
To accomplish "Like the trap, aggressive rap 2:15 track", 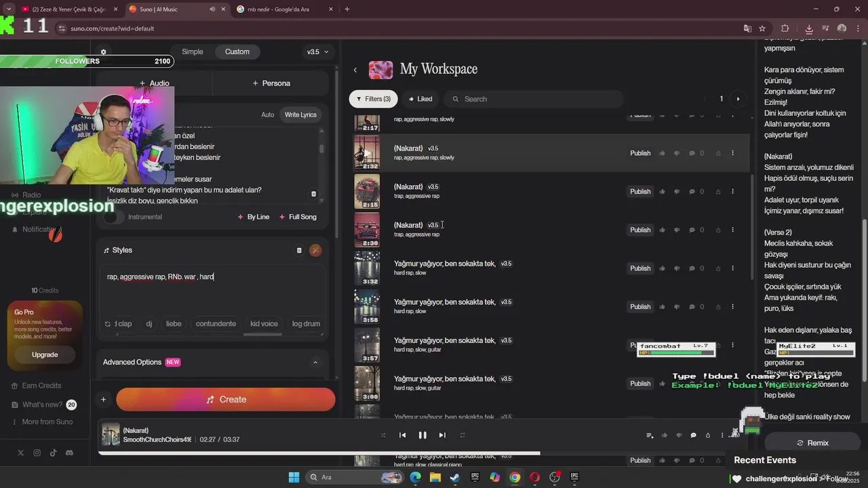I will [662, 192].
